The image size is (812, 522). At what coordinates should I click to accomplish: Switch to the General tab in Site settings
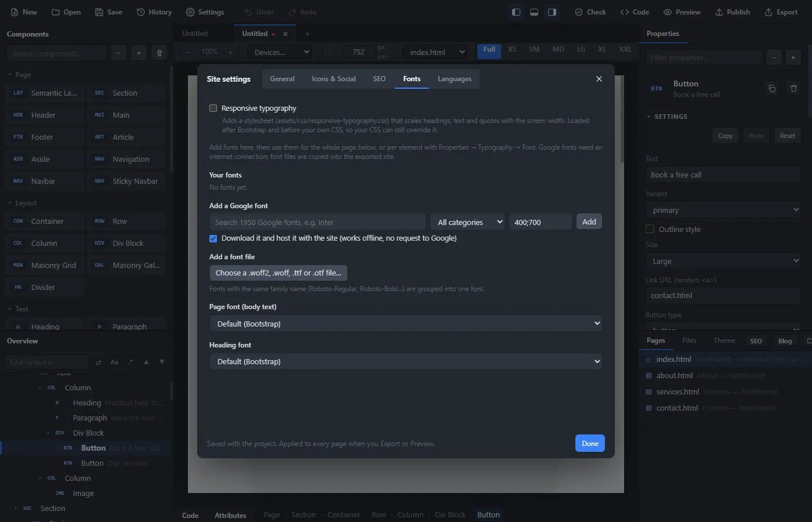point(282,79)
